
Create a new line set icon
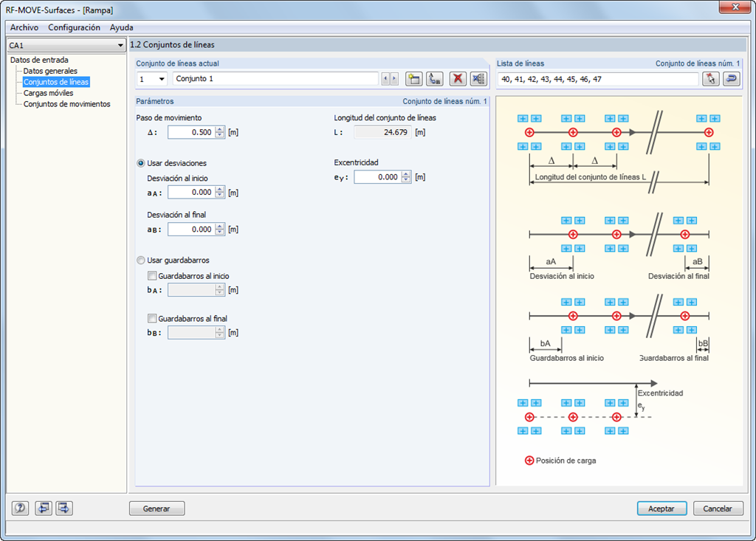click(x=413, y=79)
